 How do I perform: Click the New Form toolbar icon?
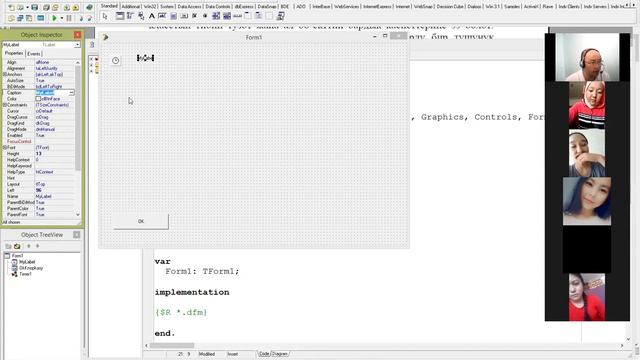40,18
